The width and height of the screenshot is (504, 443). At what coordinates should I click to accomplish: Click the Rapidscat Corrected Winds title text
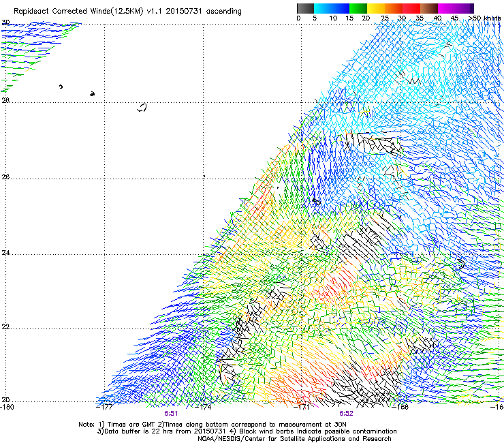127,11
